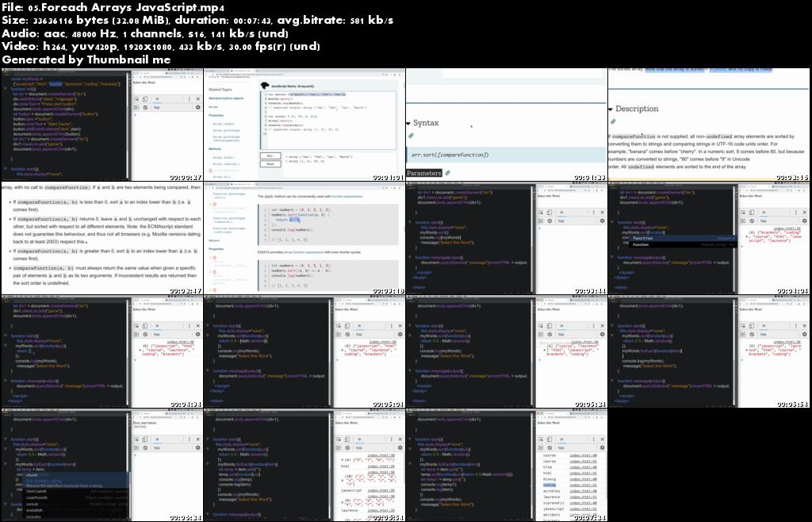This screenshot has height=522, width=812.
Task: Click the link icon next to Parameters
Action: (x=447, y=173)
